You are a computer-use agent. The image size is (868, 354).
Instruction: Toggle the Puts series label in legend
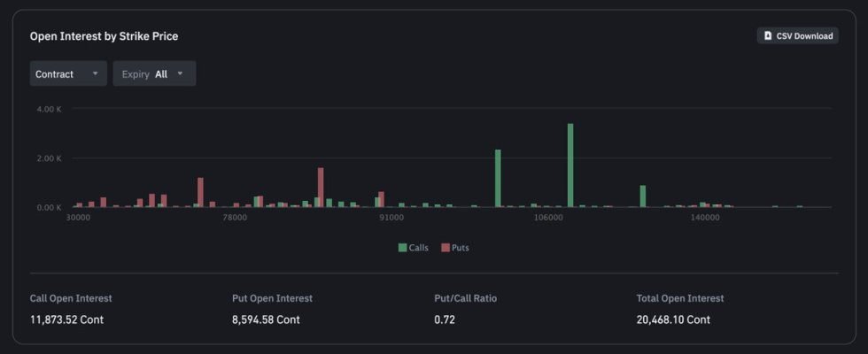tap(461, 248)
